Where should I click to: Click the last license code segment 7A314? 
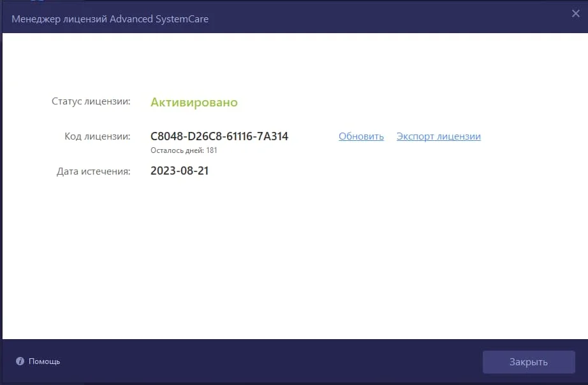[x=273, y=136]
